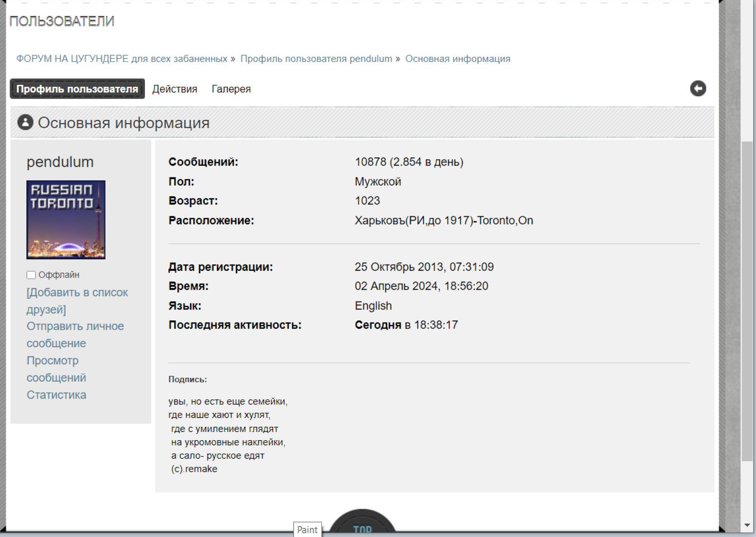
Task: Toggle the Оффлайн checkbox
Action: pos(31,275)
